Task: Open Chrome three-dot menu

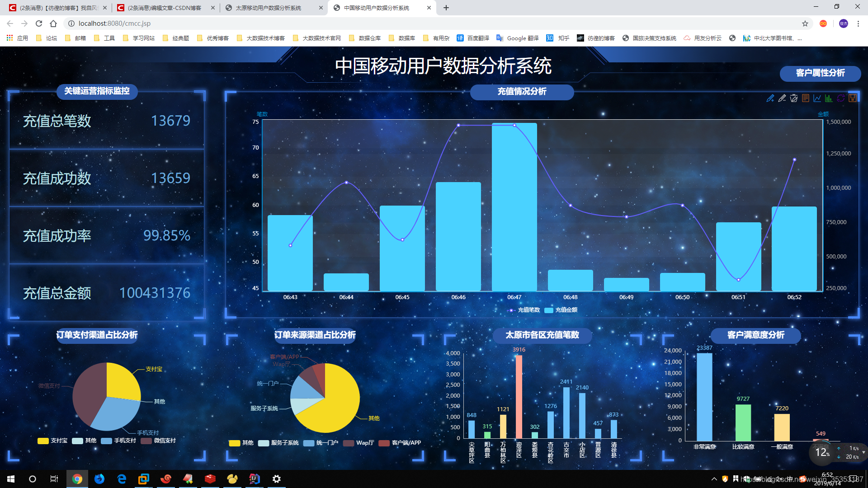Action: 858,23
